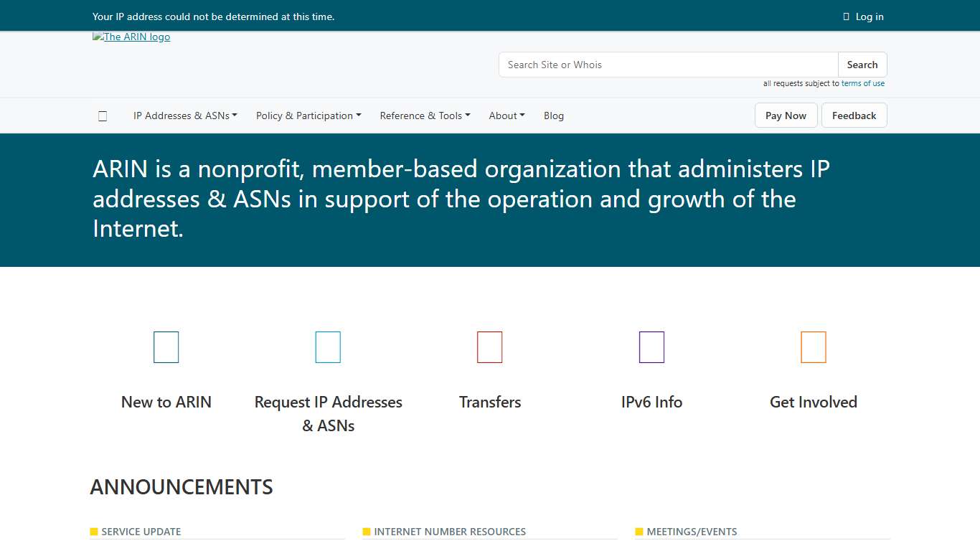This screenshot has width=980, height=551.
Task: Click the yellow square beside SERVICE UPDATE
Action: pyautogui.click(x=93, y=532)
